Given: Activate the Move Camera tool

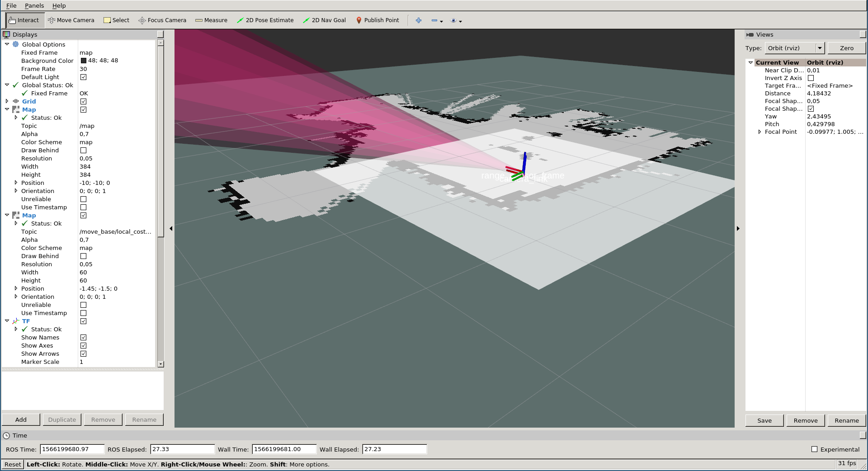Looking at the screenshot, I should pyautogui.click(x=71, y=20).
